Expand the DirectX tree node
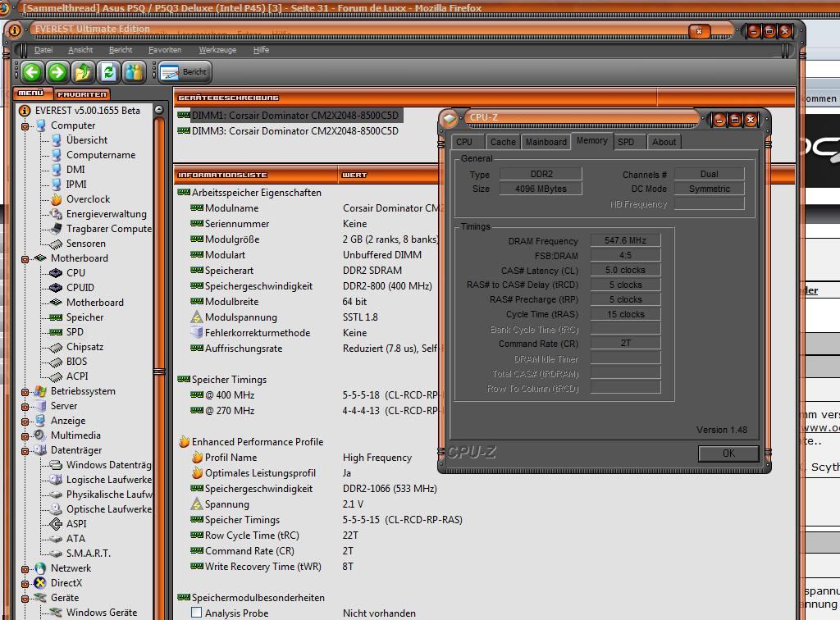Screen dimensions: 840x620 [x=25, y=584]
